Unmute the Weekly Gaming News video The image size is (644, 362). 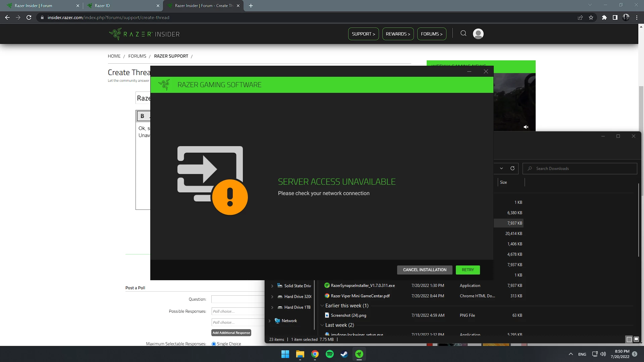526,127
